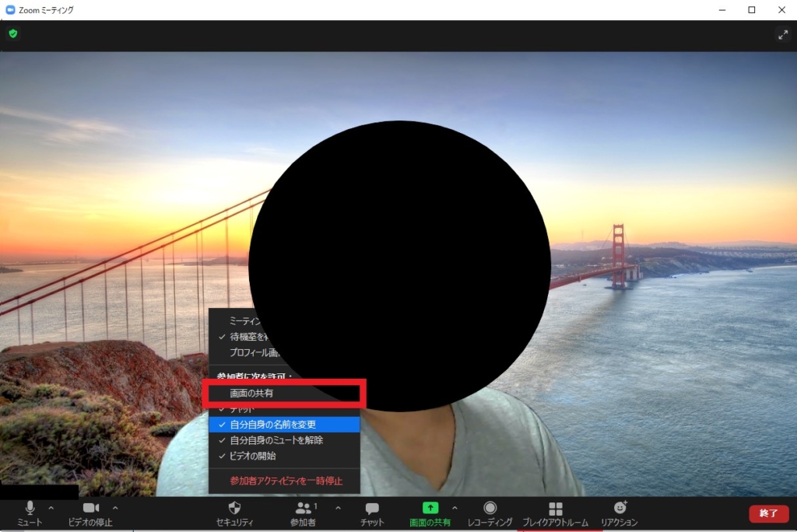797x532 pixels.
Task: Expand video options arrow beside ビデオの停止
Action: click(x=115, y=508)
